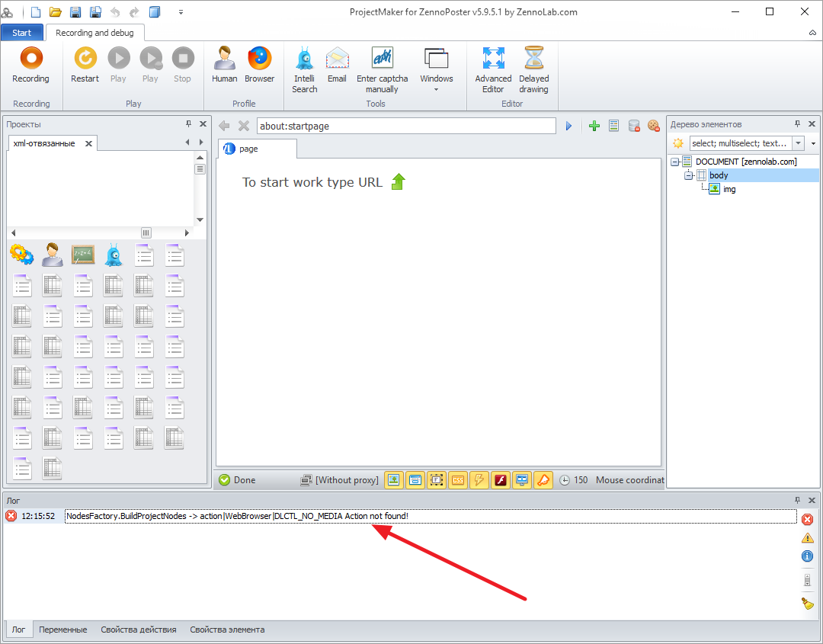The image size is (823, 644).
Task: Toggle Delayed drawing
Action: pyautogui.click(x=533, y=70)
